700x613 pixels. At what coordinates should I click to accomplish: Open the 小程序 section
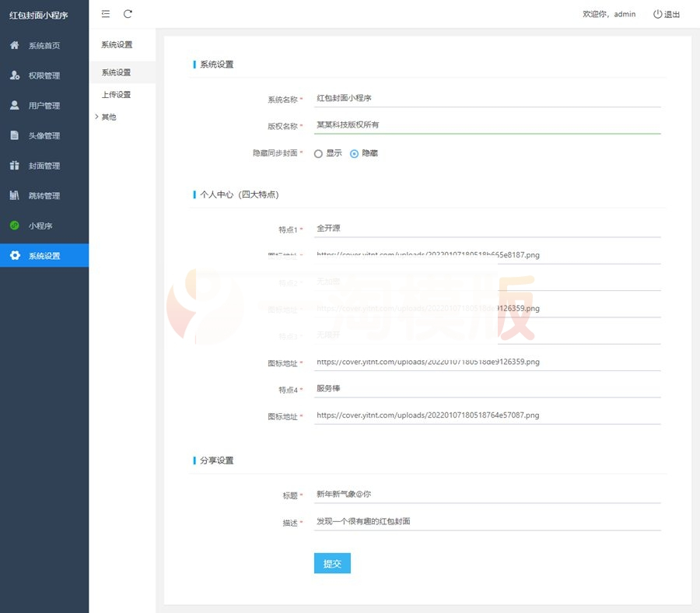pyautogui.click(x=44, y=225)
